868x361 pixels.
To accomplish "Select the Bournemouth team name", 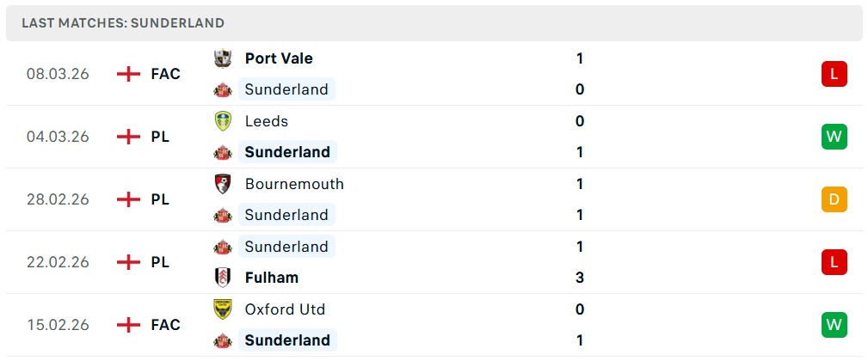I will pyautogui.click(x=294, y=184).
